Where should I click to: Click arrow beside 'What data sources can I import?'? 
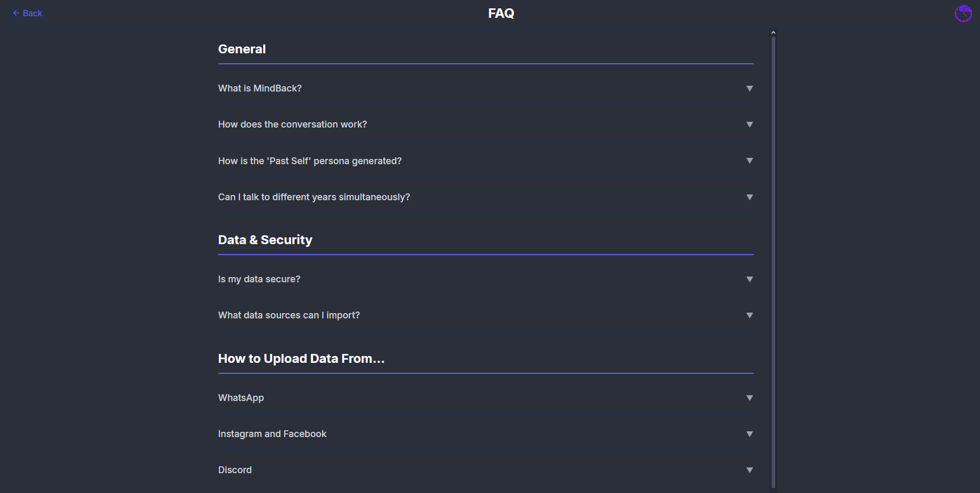[x=750, y=315]
